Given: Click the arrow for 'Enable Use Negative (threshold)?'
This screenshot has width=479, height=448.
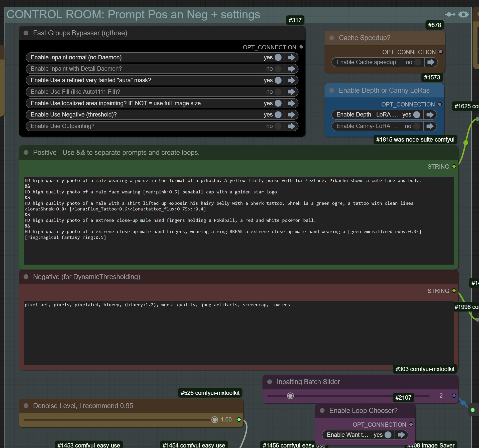Looking at the screenshot, I should 291,115.
